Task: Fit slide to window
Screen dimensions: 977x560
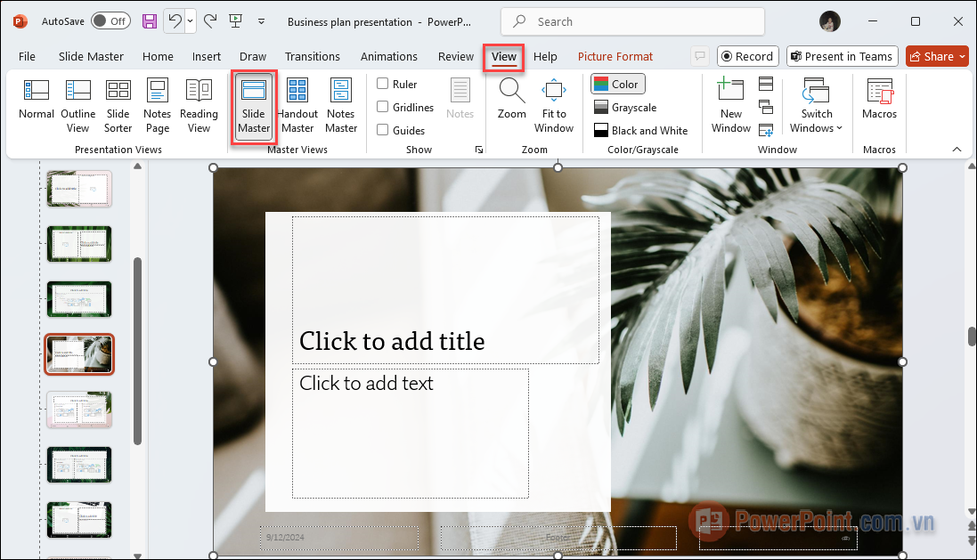Action: coord(553,106)
